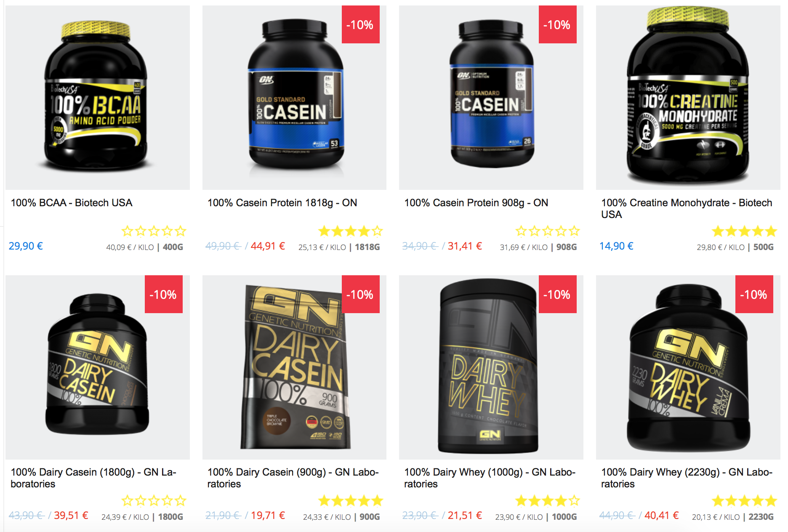Click the Dairy Whey 1000g can image
The width and height of the screenshot is (788, 532).
[x=491, y=367]
